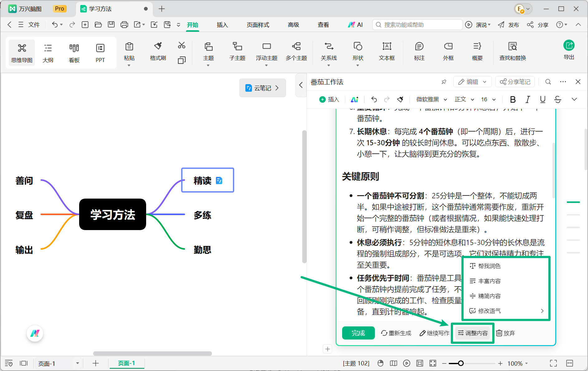This screenshot has height=371, width=588.
Task: Open the 形状 shape tool
Action: click(358, 51)
